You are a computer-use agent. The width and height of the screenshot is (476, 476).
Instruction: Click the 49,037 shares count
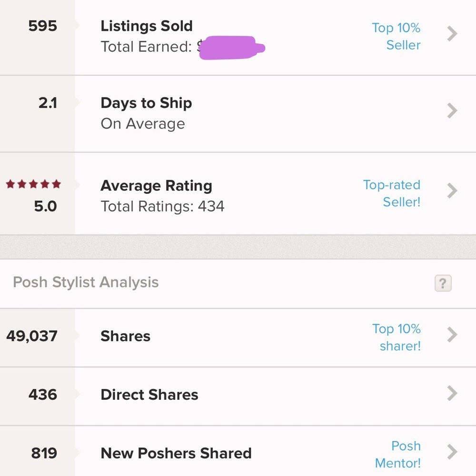click(x=32, y=336)
